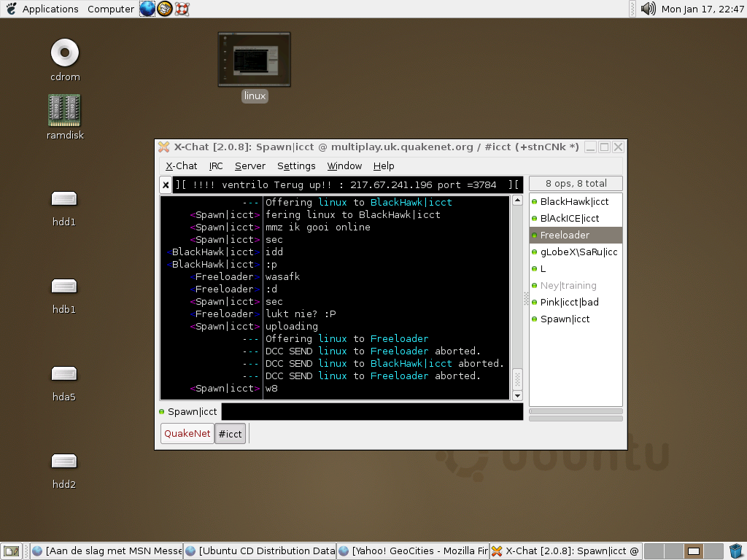Click the lower button bar below user list
This screenshot has width=747, height=560.
pyautogui.click(x=576, y=419)
